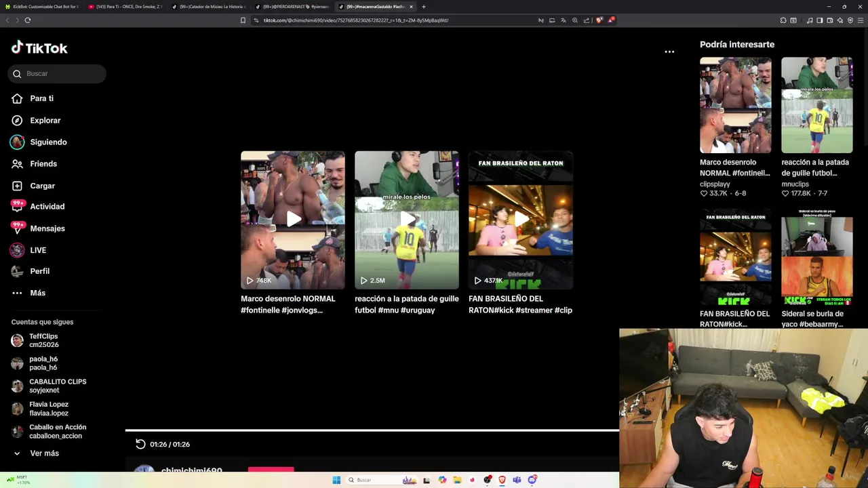Image resolution: width=868 pixels, height=488 pixels.
Task: Open File Explorer from the taskbar
Action: click(458, 480)
